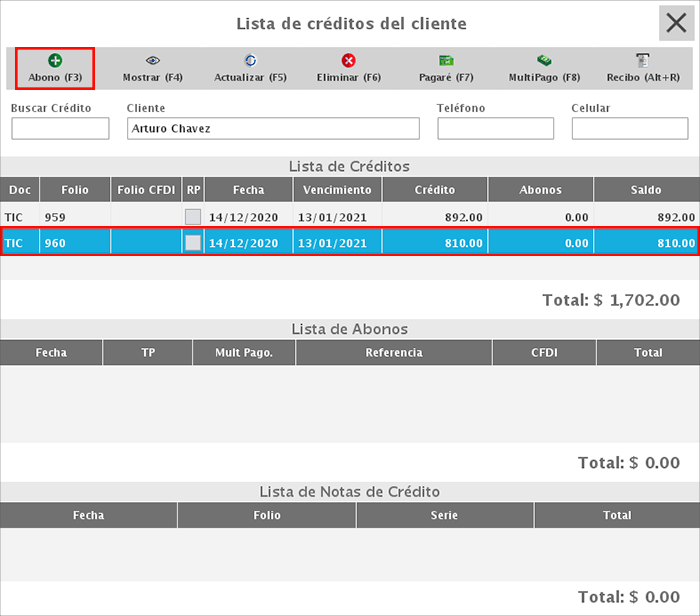Click the Eliminar (F6) red X icon
Viewport: 700px width, 616px height.
pos(348,60)
